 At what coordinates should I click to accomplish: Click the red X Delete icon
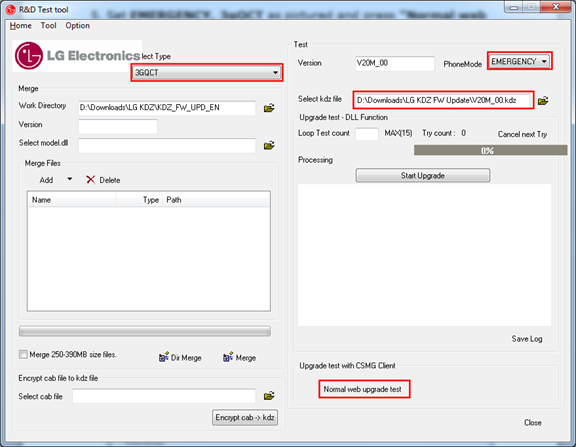click(90, 180)
